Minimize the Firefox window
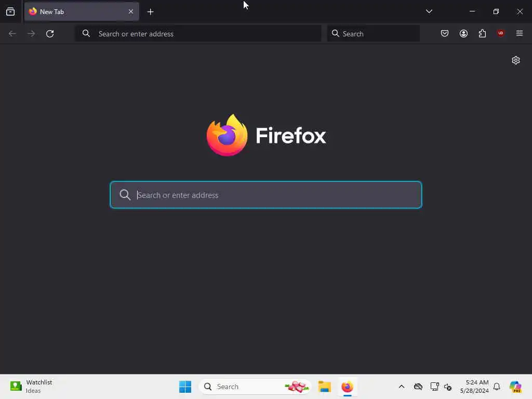This screenshot has height=399, width=532. tap(472, 11)
